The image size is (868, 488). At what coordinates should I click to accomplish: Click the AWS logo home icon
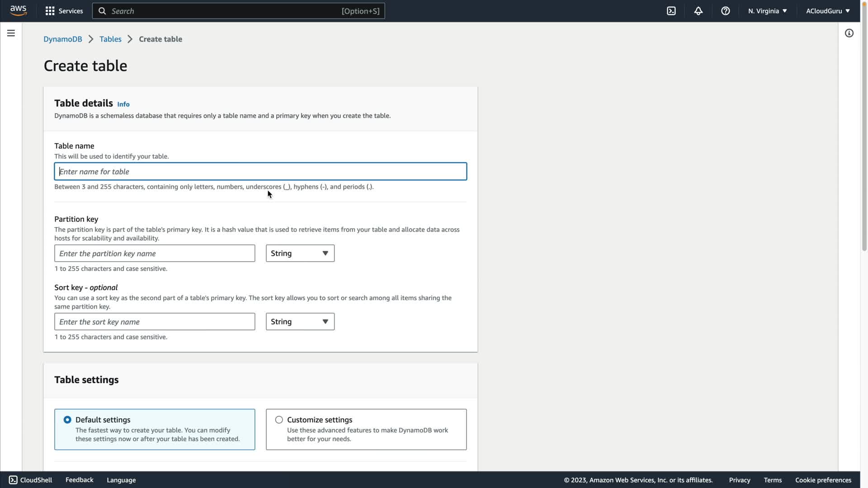point(18,11)
